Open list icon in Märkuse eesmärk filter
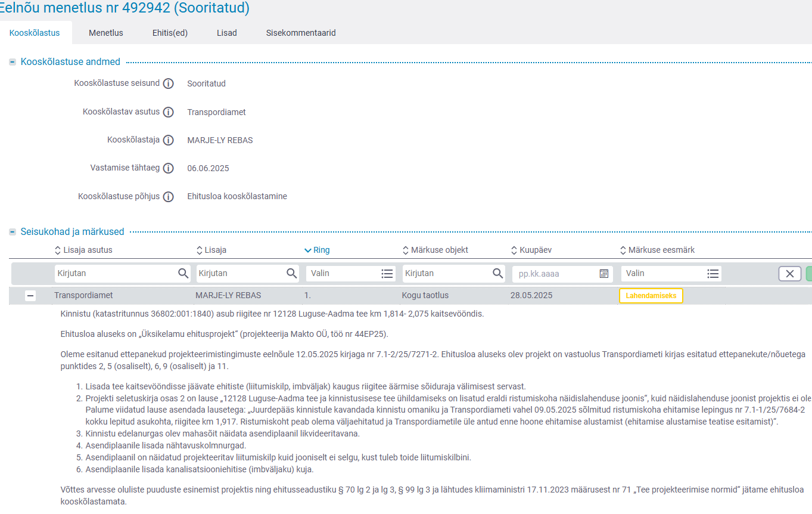Image resolution: width=812 pixels, height=514 pixels. pos(713,273)
